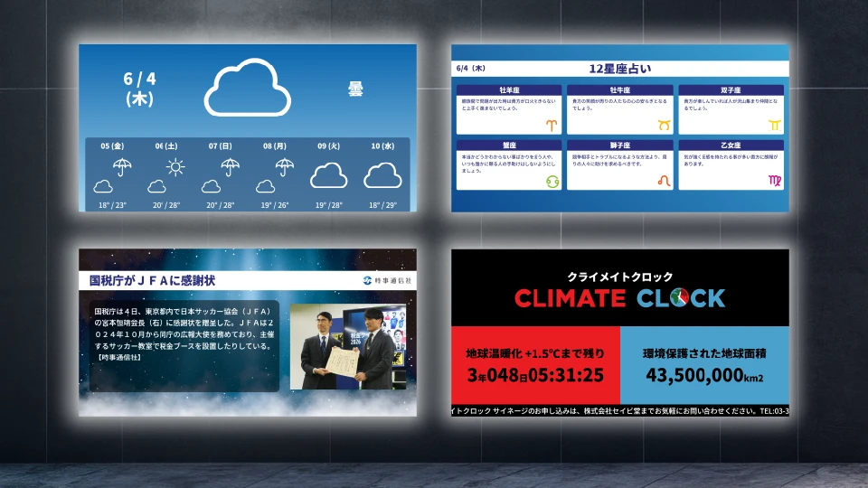This screenshot has height=488, width=868.
Task: Click the 乙女座 horoscope description text
Action: click(731, 161)
